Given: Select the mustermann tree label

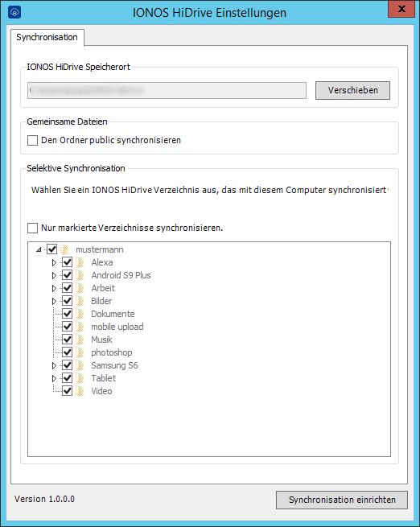Looking at the screenshot, I should click(100, 249).
